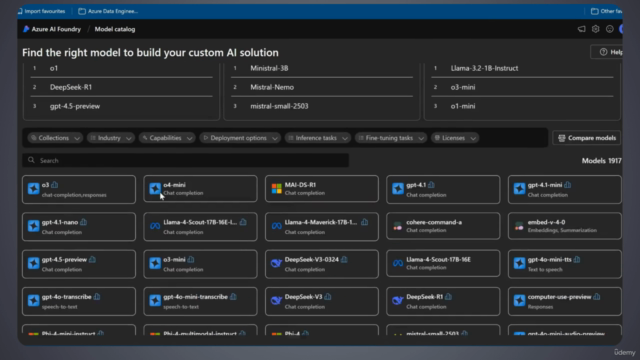
Task: Click the OpenAI icon on gpt-4o-transcribe card
Action: coord(33,300)
